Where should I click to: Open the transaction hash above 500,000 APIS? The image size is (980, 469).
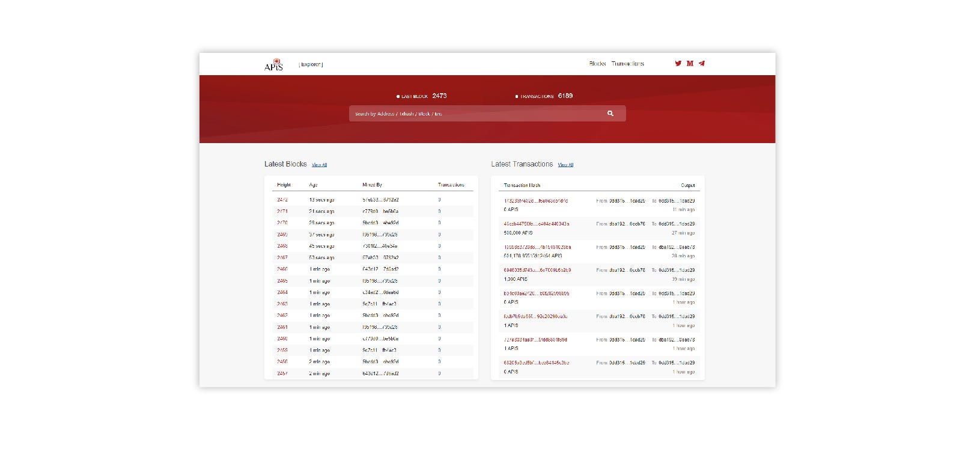click(x=537, y=224)
